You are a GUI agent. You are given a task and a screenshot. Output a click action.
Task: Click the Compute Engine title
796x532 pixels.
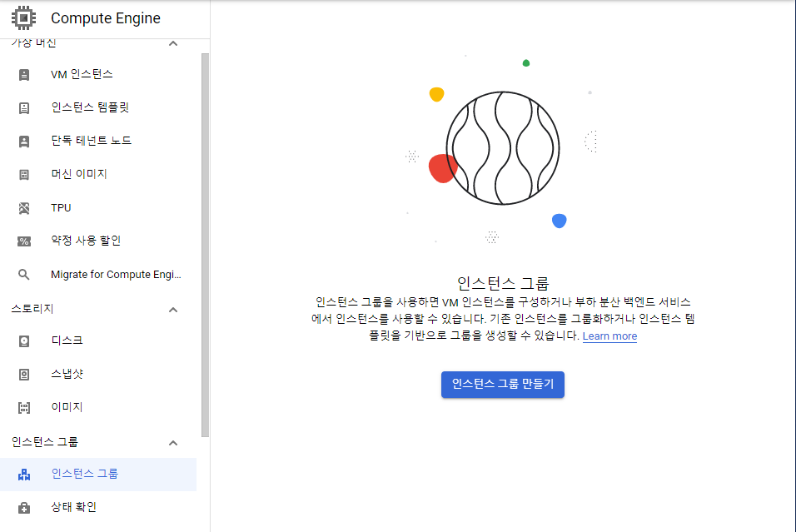pos(106,18)
